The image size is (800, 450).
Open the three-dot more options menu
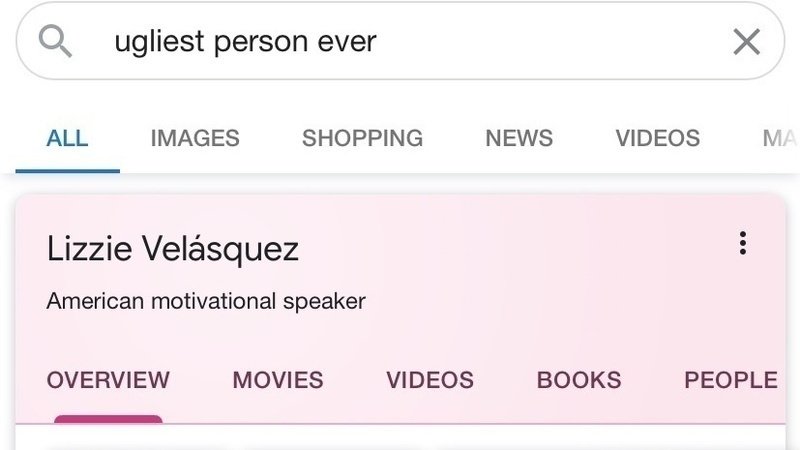[x=742, y=243]
